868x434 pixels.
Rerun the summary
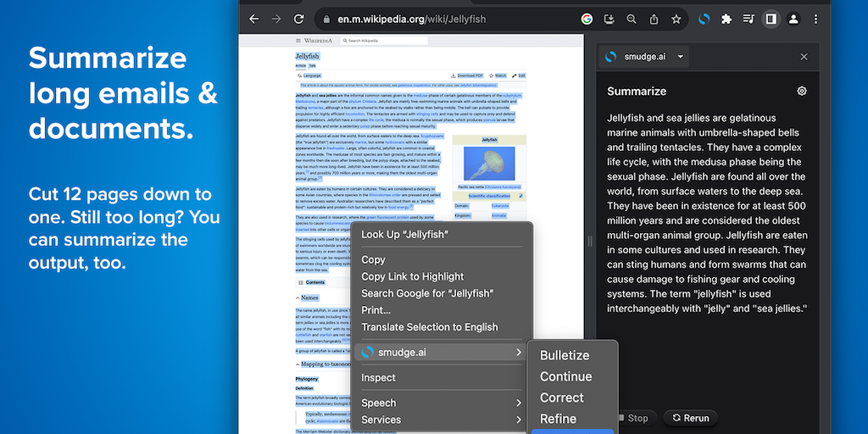(x=690, y=418)
